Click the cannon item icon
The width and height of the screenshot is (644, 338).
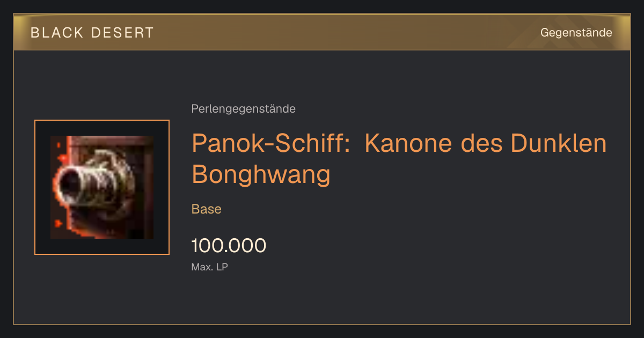pyautogui.click(x=102, y=187)
